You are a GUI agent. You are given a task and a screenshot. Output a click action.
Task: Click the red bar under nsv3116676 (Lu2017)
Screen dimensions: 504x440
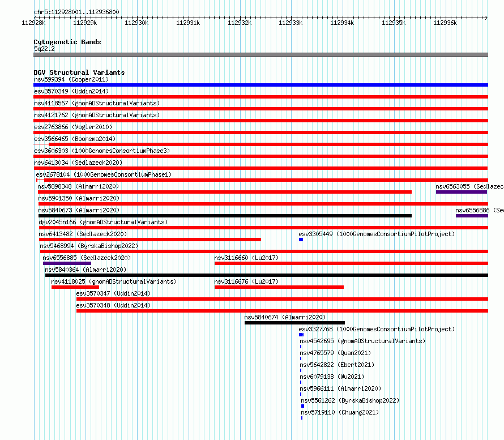(x=279, y=287)
